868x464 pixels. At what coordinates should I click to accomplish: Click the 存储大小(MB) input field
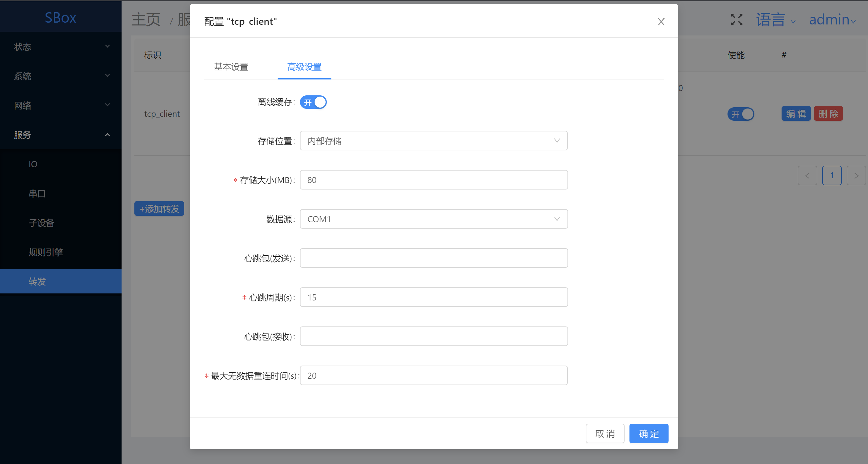(433, 180)
